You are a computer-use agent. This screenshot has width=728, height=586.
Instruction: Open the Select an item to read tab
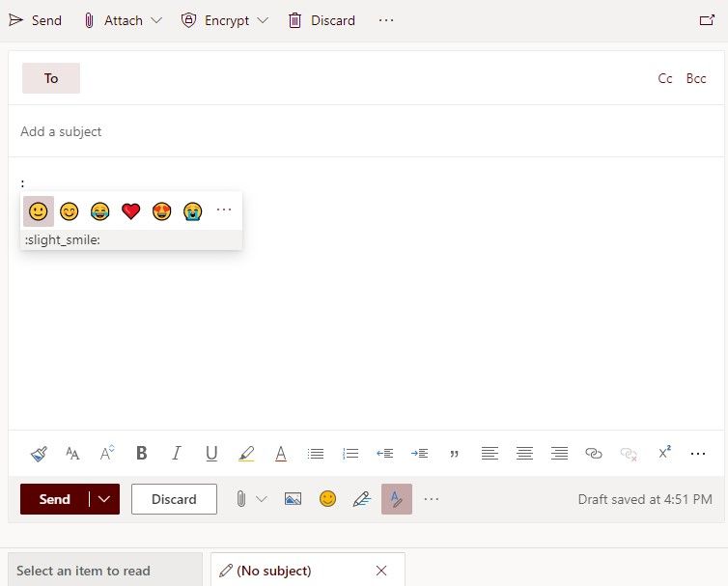(x=84, y=571)
